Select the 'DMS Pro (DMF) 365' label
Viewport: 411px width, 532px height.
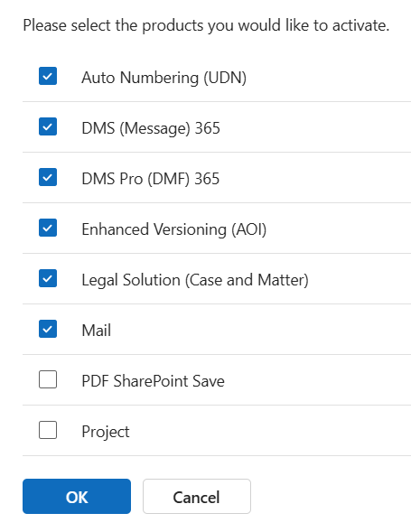point(150,179)
